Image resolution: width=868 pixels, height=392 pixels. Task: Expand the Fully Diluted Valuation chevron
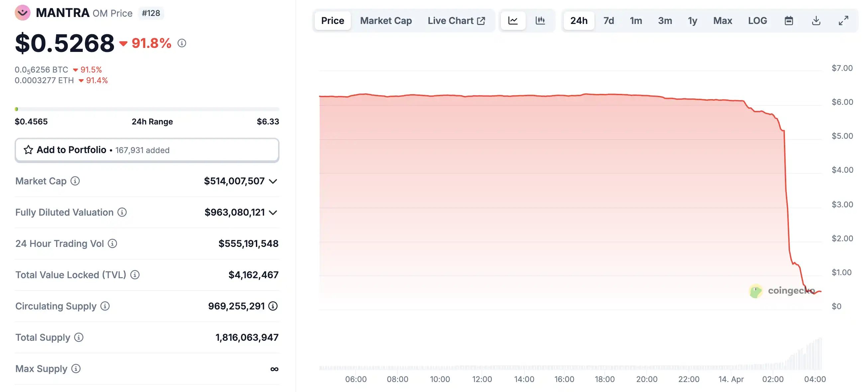273,213
